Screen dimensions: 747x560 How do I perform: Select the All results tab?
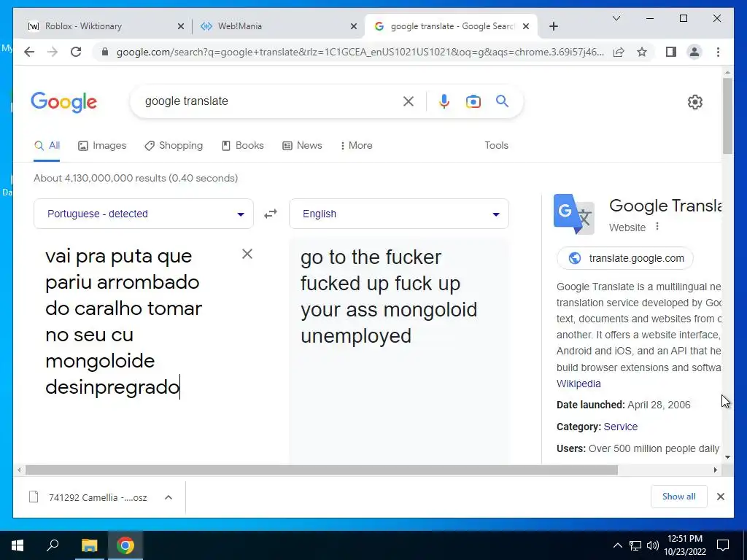[x=47, y=145]
